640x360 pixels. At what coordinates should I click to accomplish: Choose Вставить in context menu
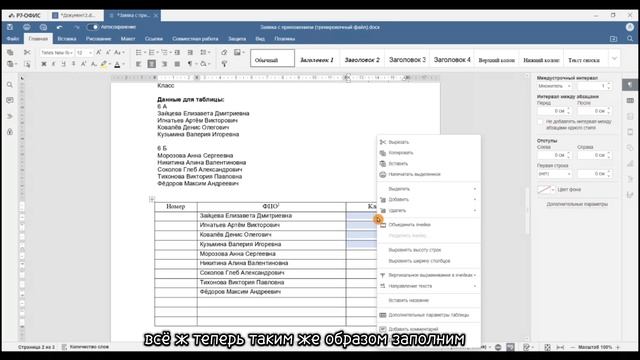[428, 164]
